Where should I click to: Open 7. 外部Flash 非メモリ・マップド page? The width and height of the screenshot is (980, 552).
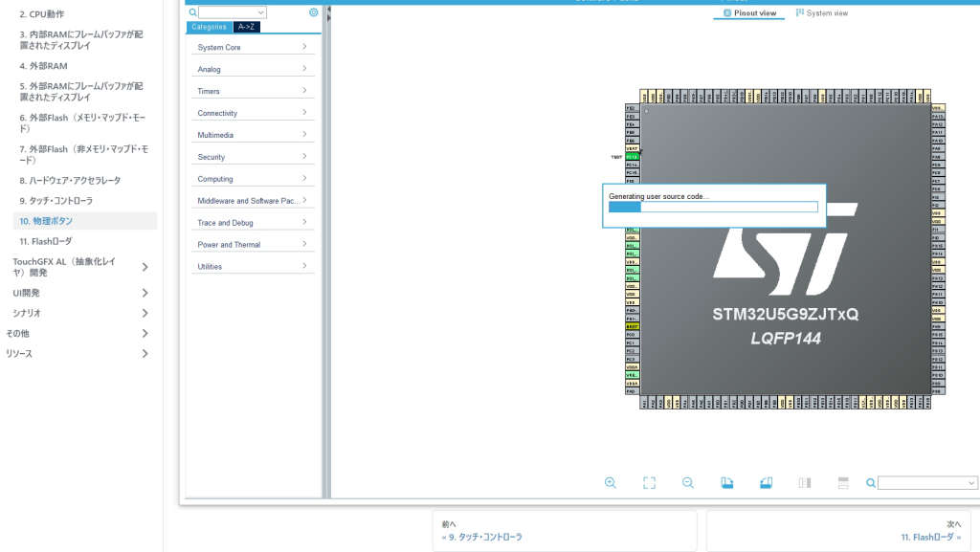click(85, 154)
